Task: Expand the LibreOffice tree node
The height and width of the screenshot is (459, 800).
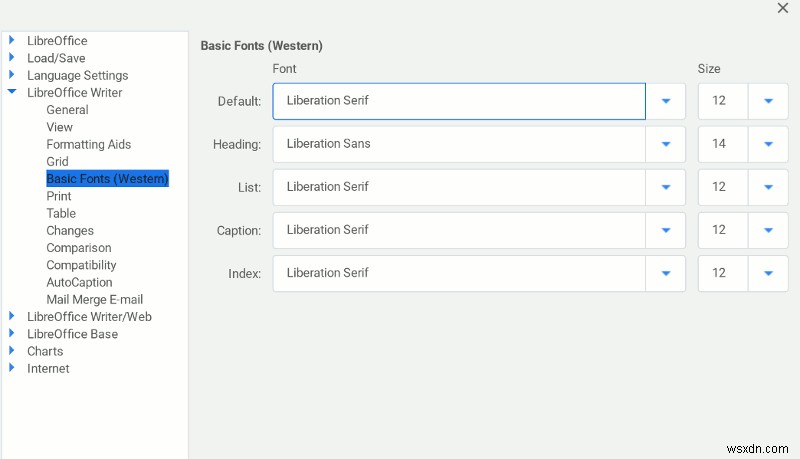Action: pos(12,41)
